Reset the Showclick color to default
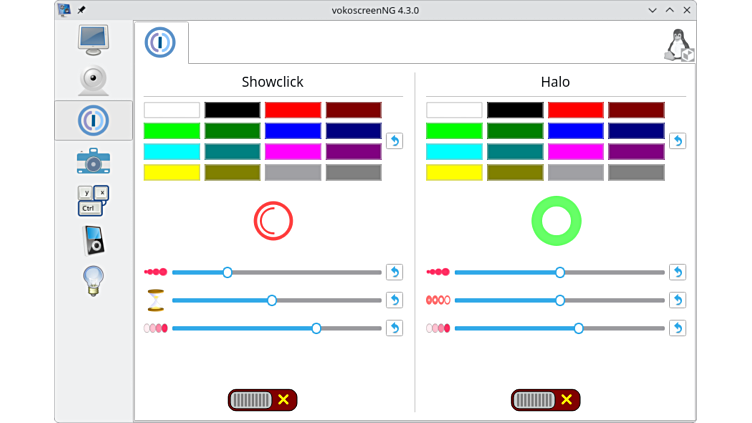Screen dimensions: 752x423 click(394, 141)
